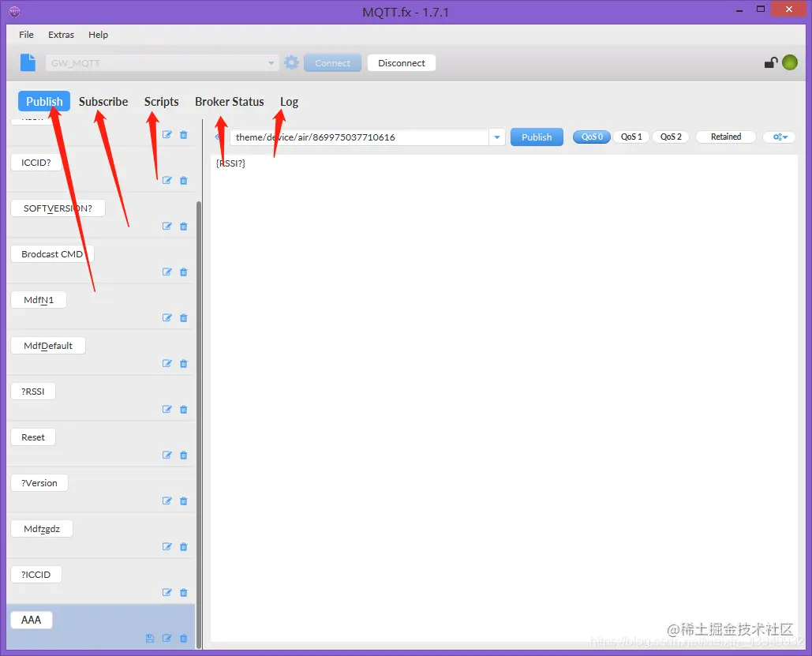Screen dimensions: 812x656
Task: Expand the publish topic history dropdown arrow
Action: point(496,137)
